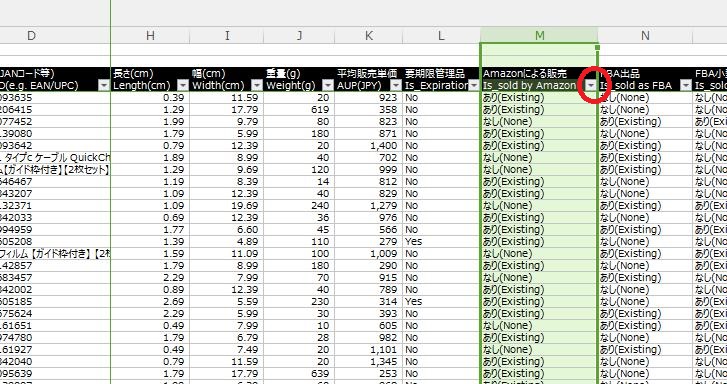
Task: Select length cell showing 2.69
Action: [x=150, y=301]
